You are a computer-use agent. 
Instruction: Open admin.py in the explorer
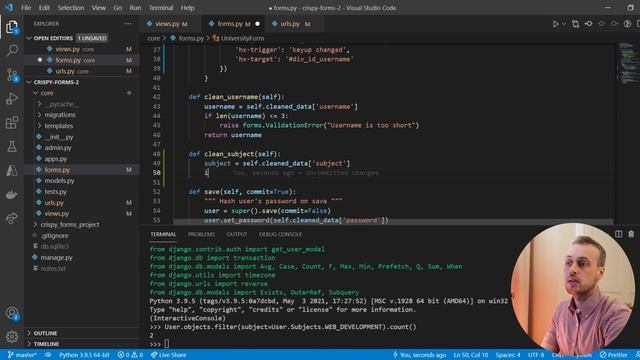tap(82, 148)
